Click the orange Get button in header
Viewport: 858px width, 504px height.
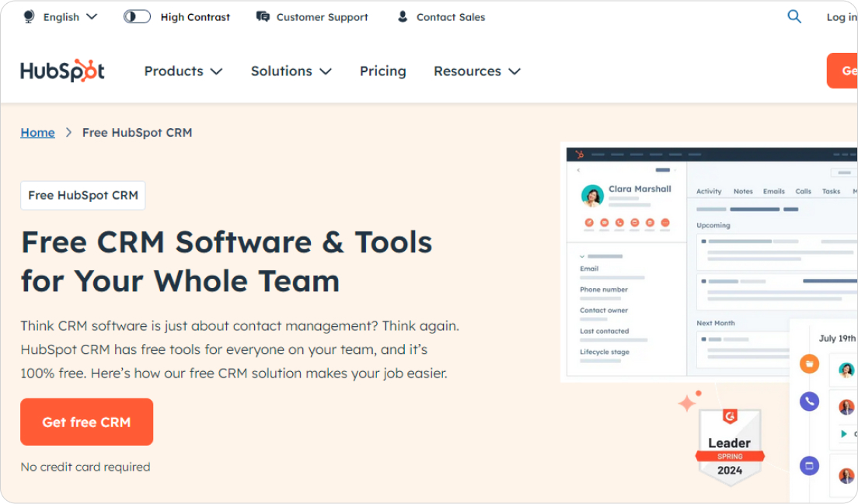pos(842,71)
